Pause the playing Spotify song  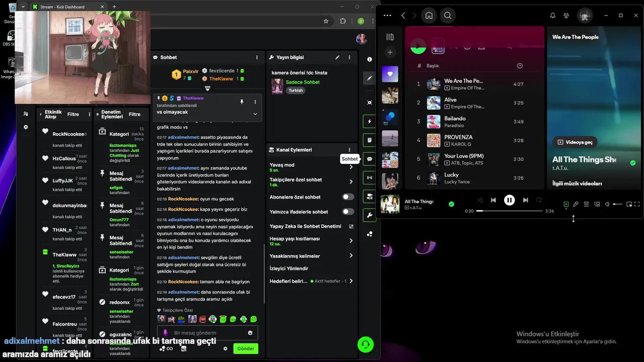[x=510, y=200]
